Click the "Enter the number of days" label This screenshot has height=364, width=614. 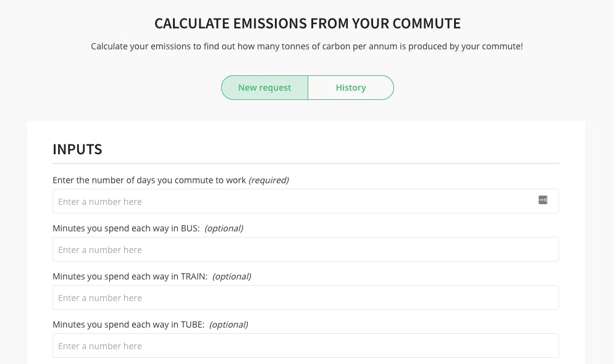149,180
